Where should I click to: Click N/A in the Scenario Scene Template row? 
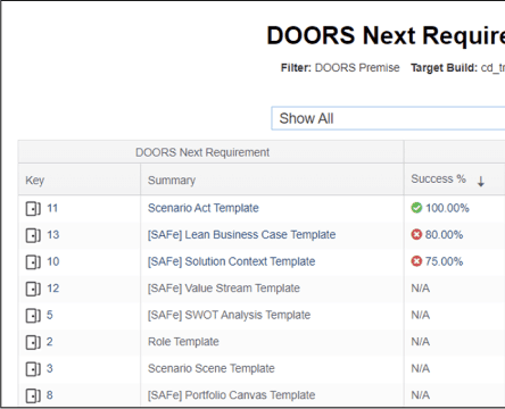420,368
